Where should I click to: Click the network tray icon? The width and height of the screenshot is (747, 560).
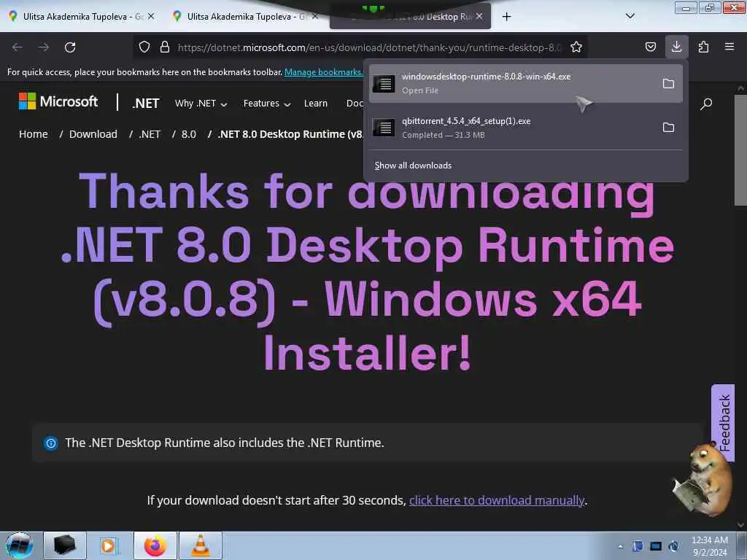[656, 546]
